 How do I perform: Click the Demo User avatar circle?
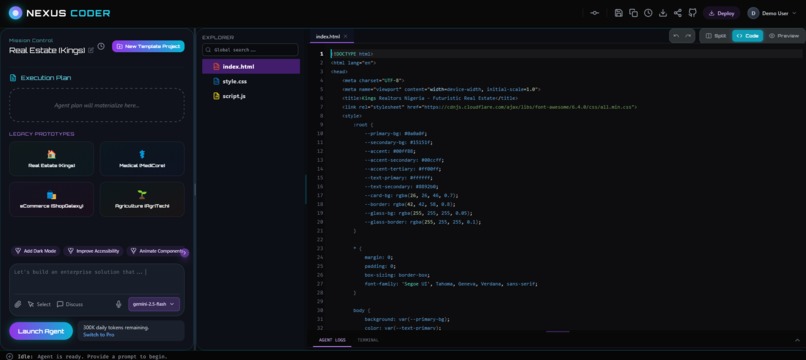[753, 13]
